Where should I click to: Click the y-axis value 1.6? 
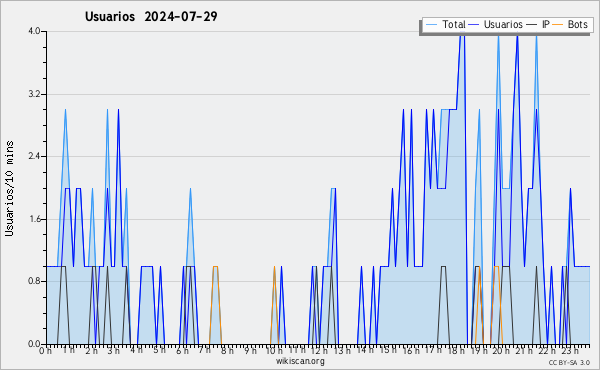click(x=34, y=219)
